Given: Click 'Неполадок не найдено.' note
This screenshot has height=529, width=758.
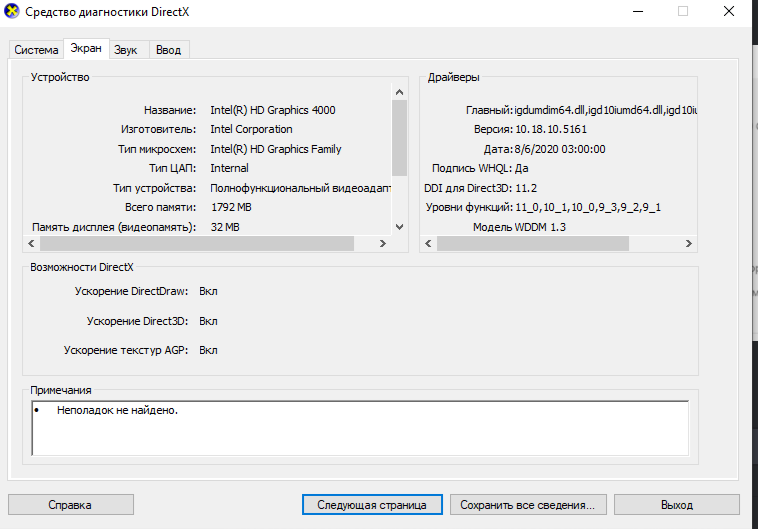Looking at the screenshot, I should click(x=117, y=410).
